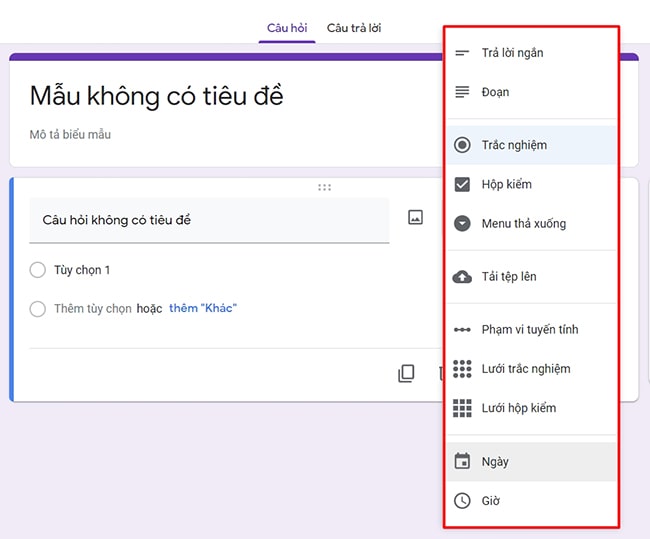Image resolution: width=650 pixels, height=539 pixels.
Task: Click the image icon beside the question title
Action: pyautogui.click(x=415, y=217)
